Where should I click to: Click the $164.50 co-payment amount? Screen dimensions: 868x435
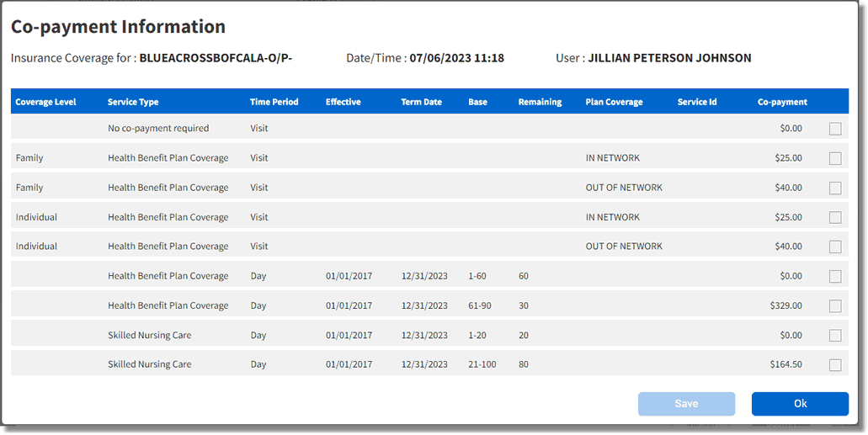pos(786,364)
